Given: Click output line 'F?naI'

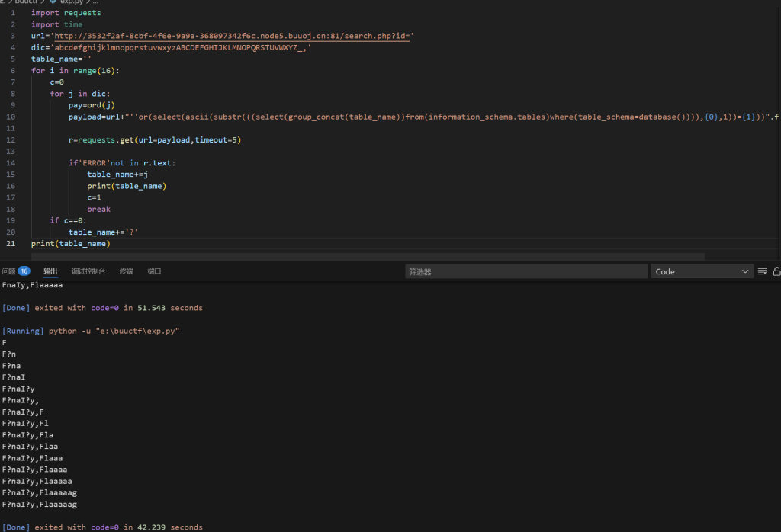Looking at the screenshot, I should coord(14,377).
